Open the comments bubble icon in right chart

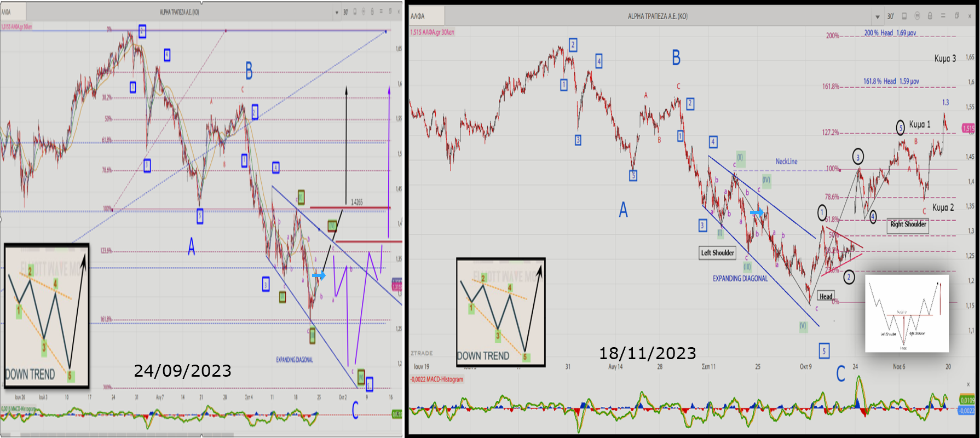pos(917,16)
